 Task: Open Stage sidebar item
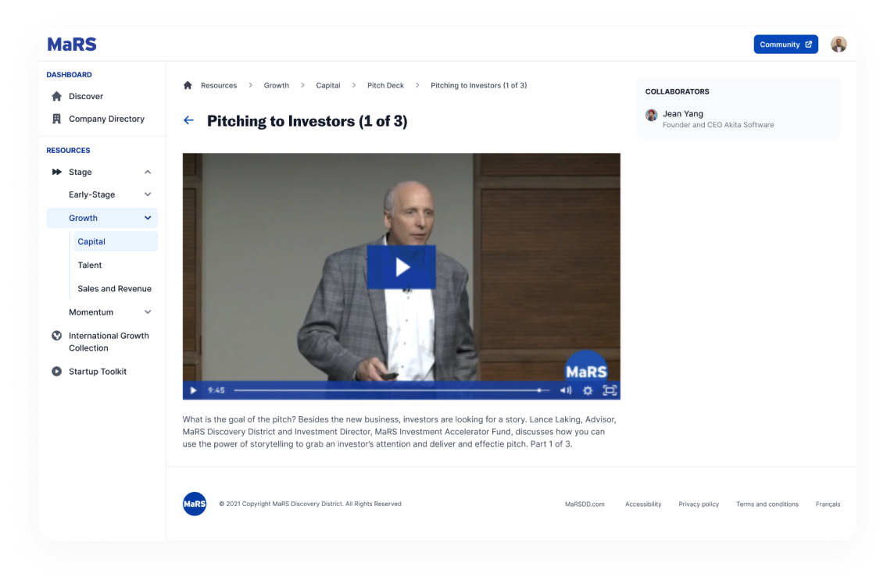click(80, 172)
